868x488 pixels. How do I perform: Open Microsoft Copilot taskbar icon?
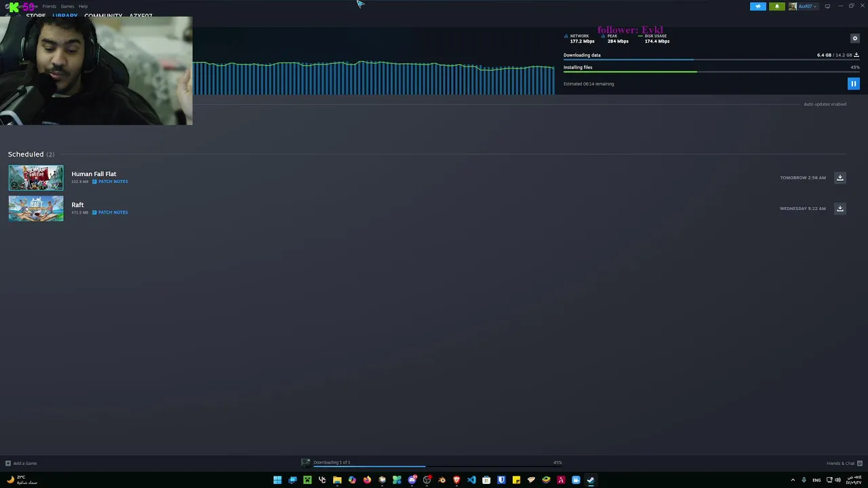point(352,480)
